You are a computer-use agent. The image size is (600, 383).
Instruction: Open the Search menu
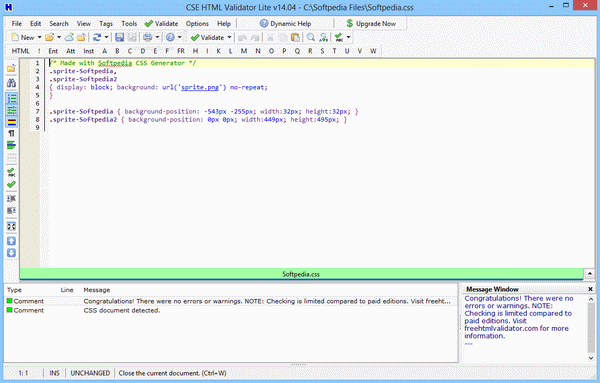(x=59, y=23)
